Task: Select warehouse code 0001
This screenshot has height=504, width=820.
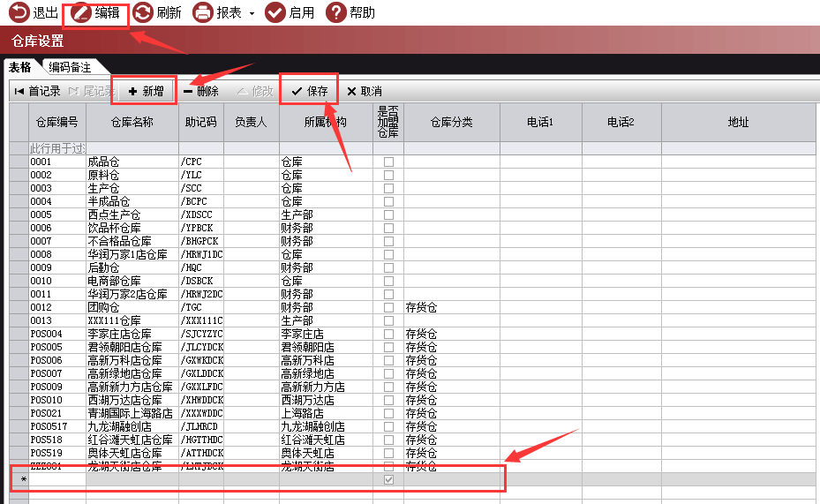Action: point(57,162)
